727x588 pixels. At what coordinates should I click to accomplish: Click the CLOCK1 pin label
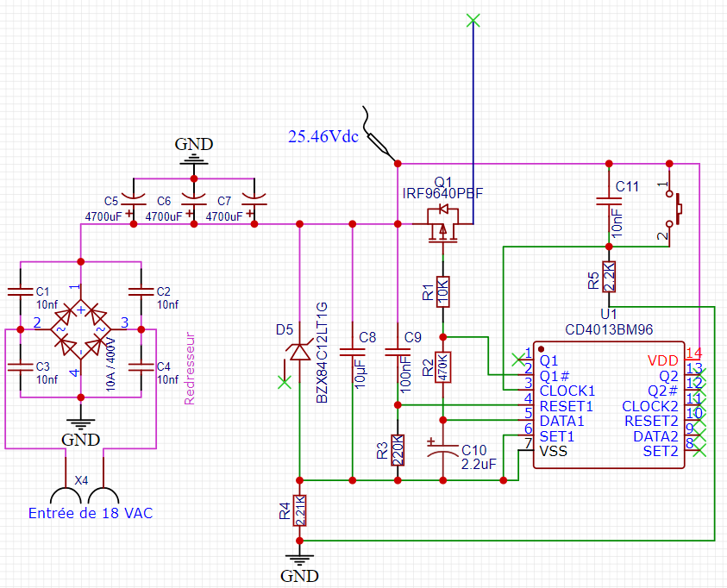(567, 391)
